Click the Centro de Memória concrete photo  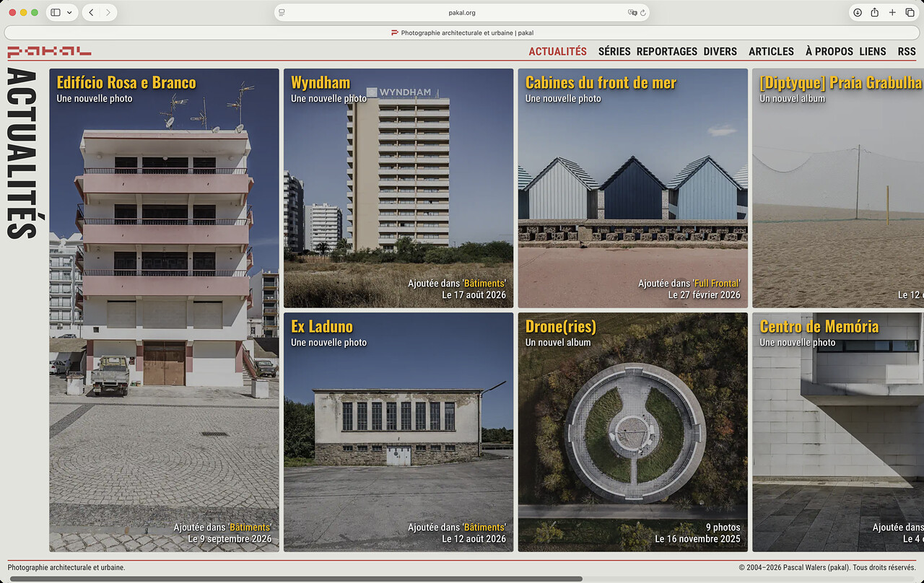pos(838,432)
